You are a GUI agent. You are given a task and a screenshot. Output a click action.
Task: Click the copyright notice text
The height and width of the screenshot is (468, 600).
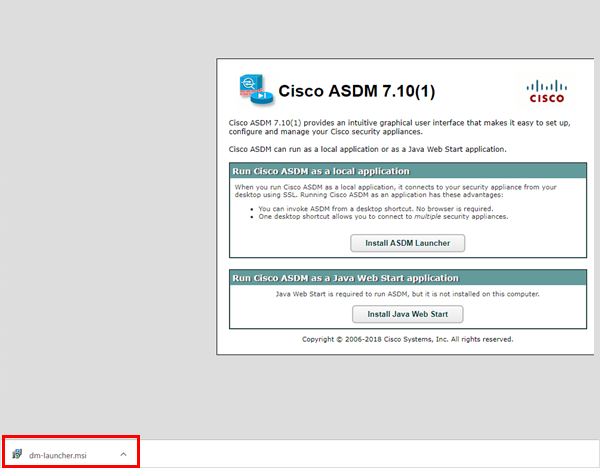point(407,339)
